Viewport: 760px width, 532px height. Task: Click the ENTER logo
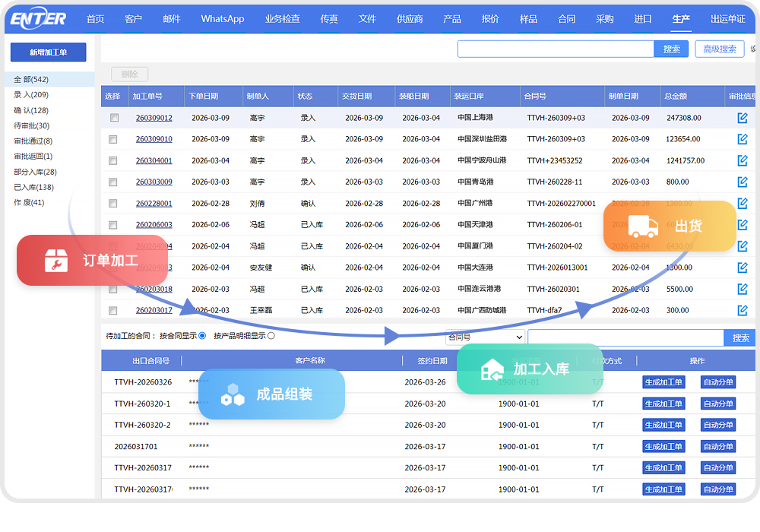[x=38, y=18]
